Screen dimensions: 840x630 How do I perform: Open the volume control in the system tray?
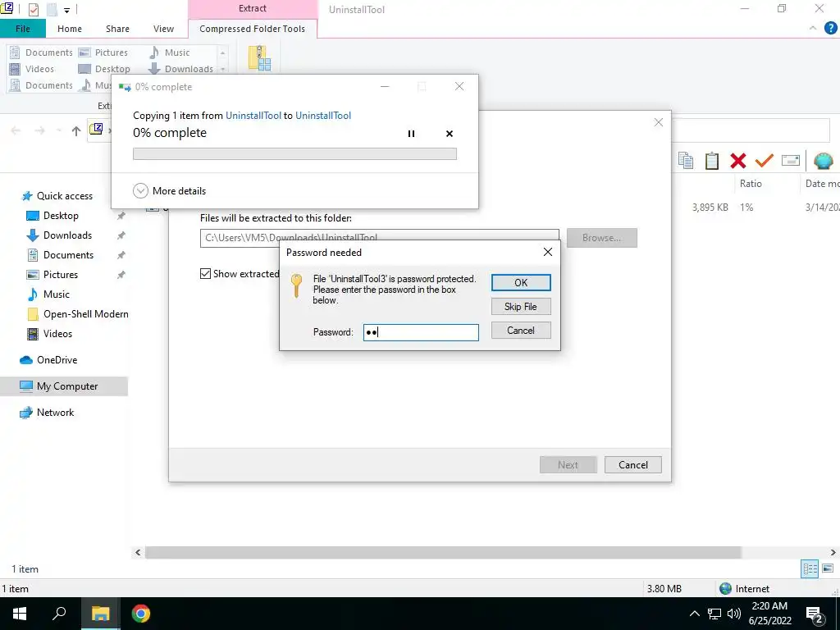click(x=734, y=614)
